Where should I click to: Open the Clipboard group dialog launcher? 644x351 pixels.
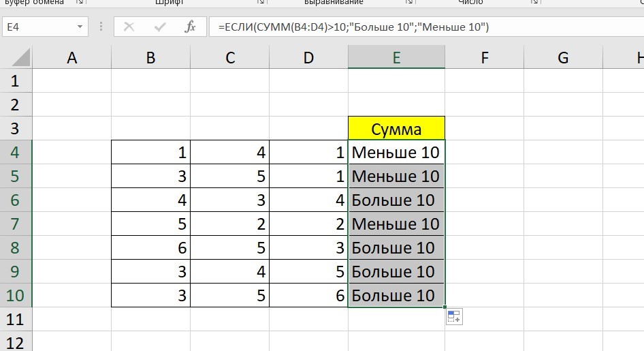tap(80, 3)
